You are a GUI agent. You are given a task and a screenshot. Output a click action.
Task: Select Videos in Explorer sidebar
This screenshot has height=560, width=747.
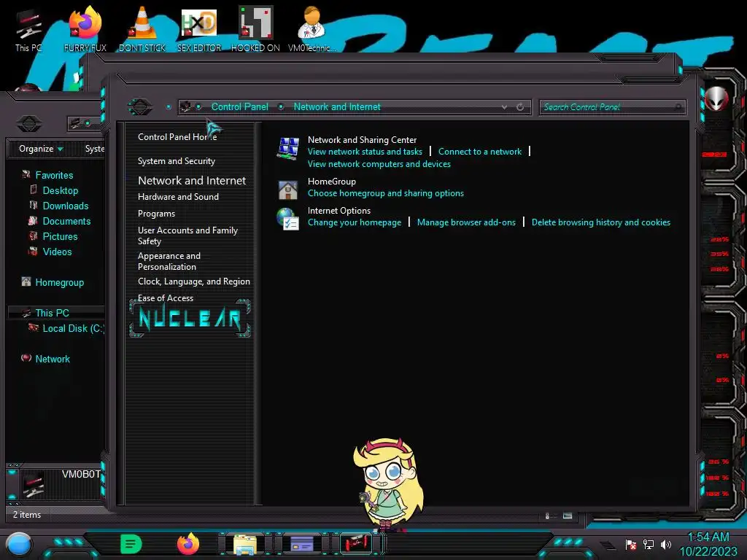pos(57,252)
